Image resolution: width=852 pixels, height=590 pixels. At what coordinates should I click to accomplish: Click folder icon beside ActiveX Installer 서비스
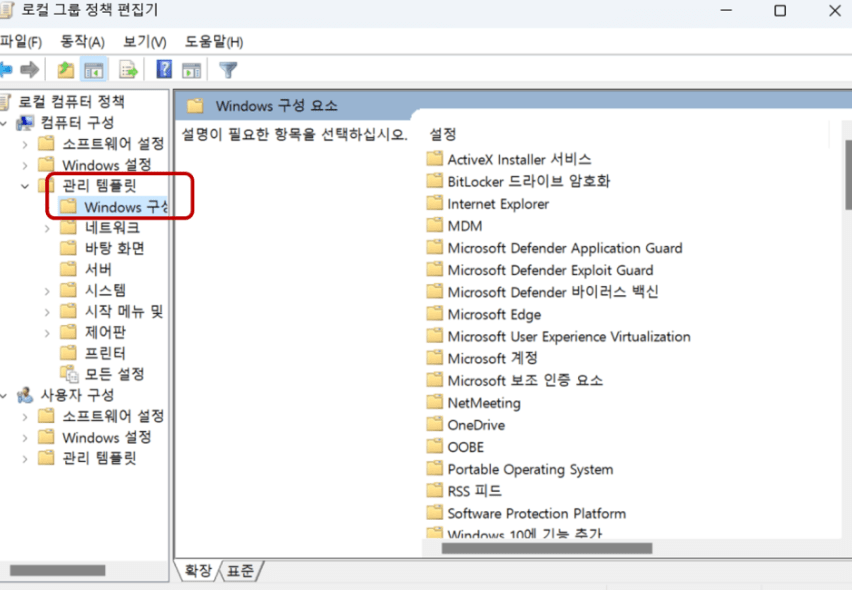click(x=435, y=159)
